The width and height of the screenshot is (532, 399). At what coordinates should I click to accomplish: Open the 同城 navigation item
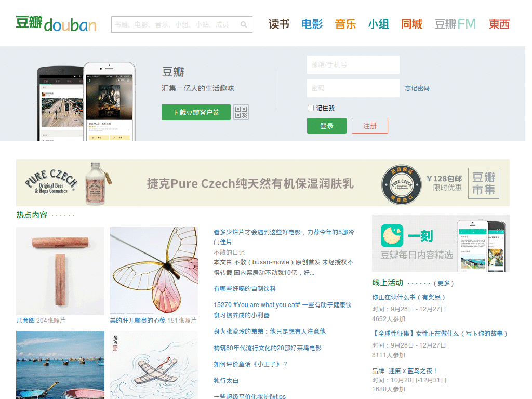(411, 24)
